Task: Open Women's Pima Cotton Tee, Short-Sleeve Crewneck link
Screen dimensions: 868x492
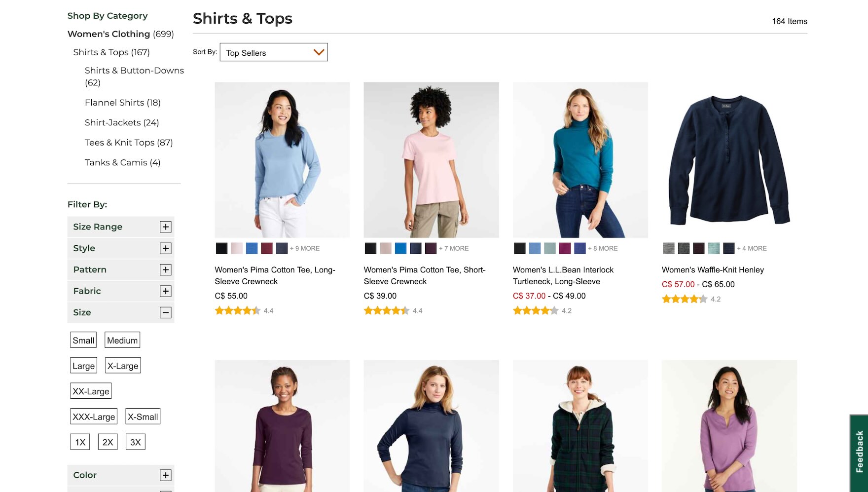Action: [x=424, y=275]
